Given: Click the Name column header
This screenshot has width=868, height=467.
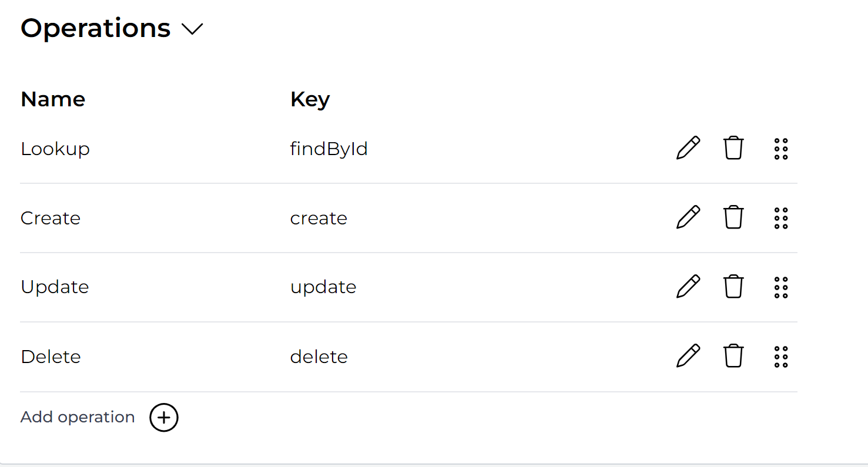Looking at the screenshot, I should (53, 99).
